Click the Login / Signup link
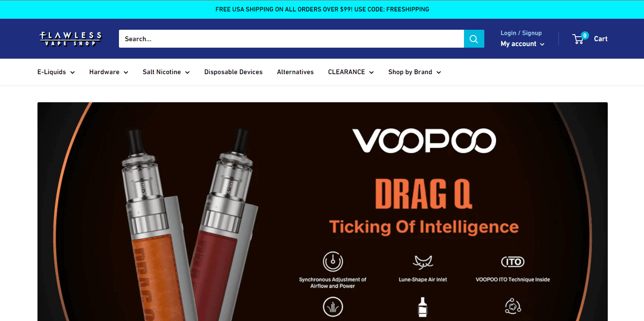 pyautogui.click(x=521, y=33)
